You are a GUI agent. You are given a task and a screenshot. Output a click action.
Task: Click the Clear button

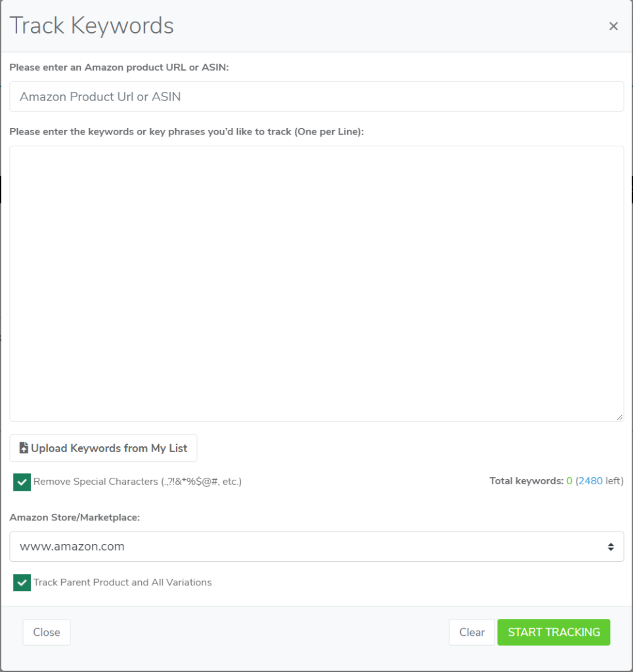tap(471, 632)
